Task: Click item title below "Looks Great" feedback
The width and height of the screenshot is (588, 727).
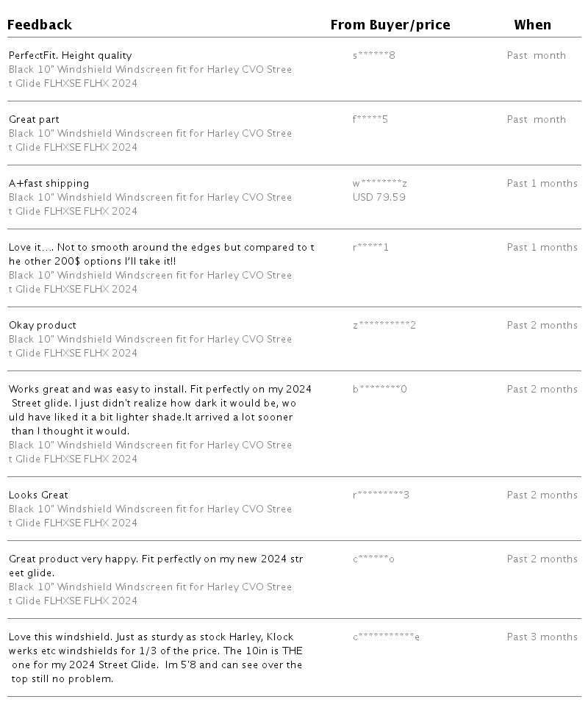Action: coord(150,516)
